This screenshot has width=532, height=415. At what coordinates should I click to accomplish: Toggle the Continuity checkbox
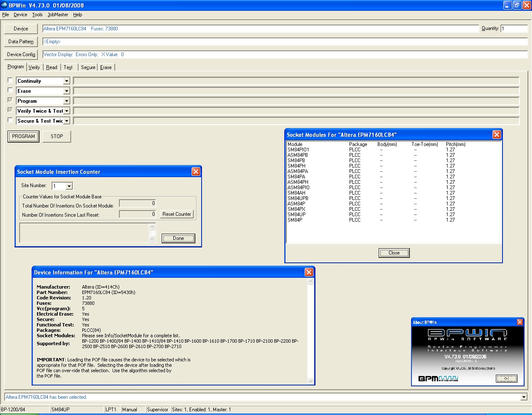pos(10,80)
